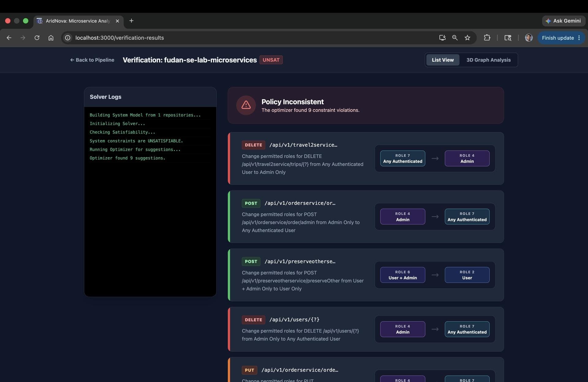Click POST badge for orderservice admin
The height and width of the screenshot is (382, 588).
coord(251,203)
